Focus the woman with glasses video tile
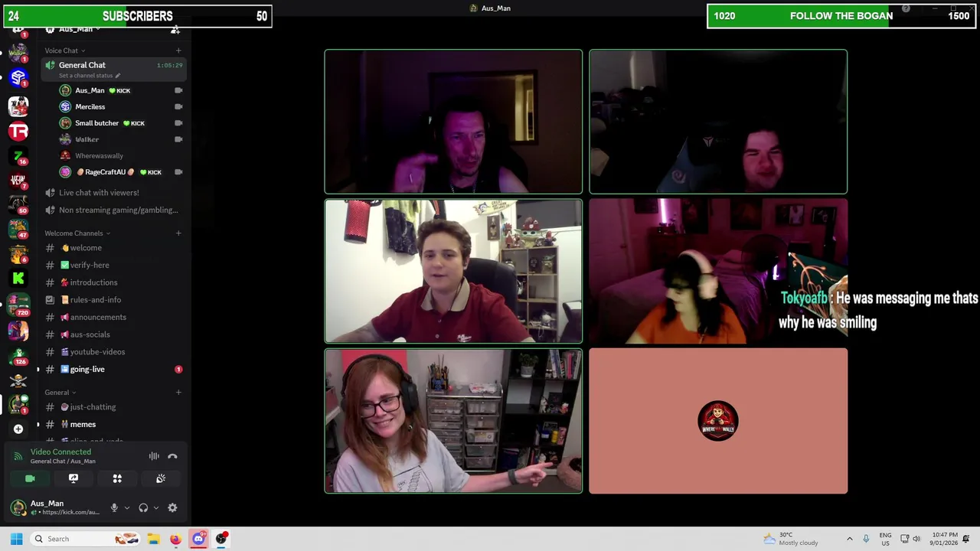 pos(453,421)
